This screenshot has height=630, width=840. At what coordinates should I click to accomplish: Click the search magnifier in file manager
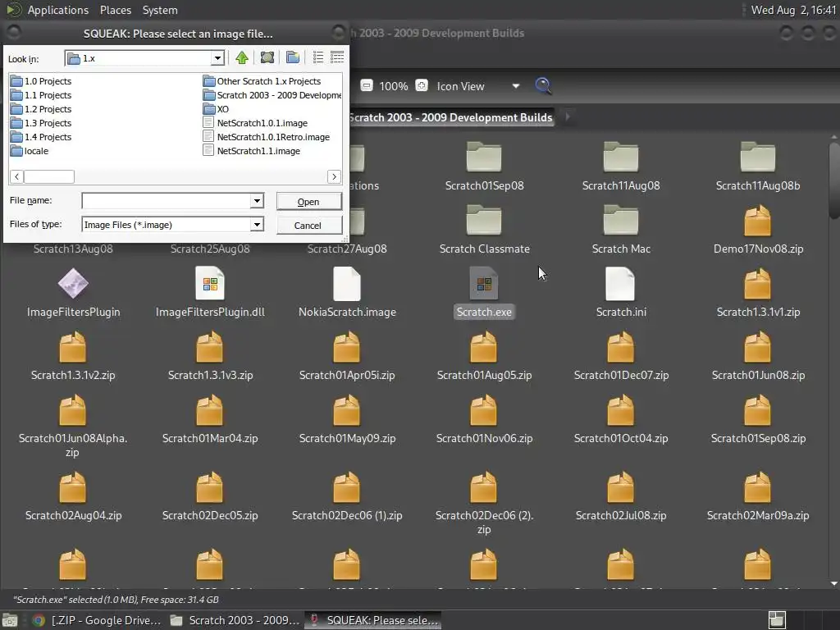click(543, 85)
